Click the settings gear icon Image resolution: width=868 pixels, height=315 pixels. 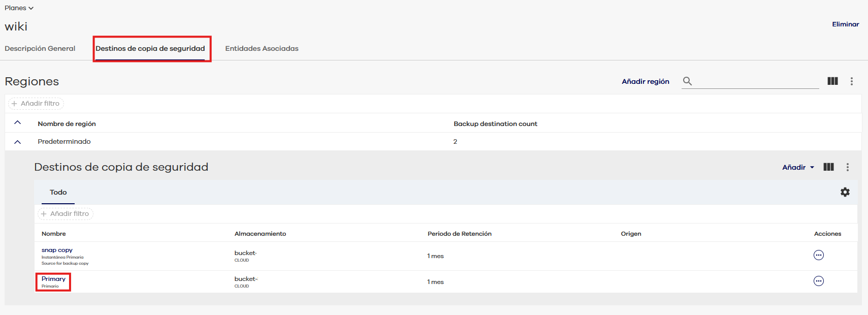point(845,192)
